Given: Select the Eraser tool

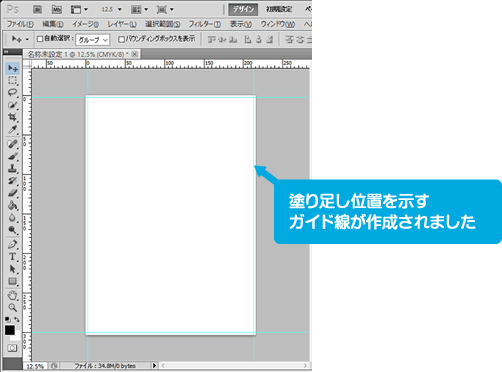Looking at the screenshot, I should [13, 193].
